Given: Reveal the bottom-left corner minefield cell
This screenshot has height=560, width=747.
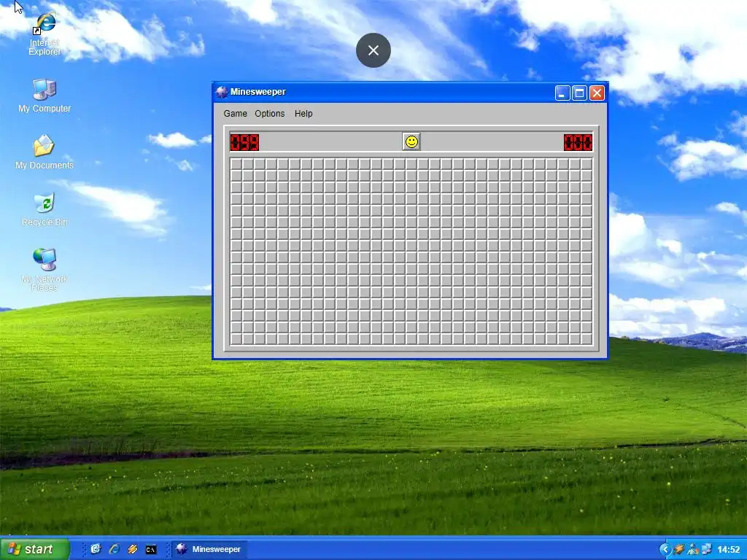Looking at the screenshot, I should click(x=236, y=339).
